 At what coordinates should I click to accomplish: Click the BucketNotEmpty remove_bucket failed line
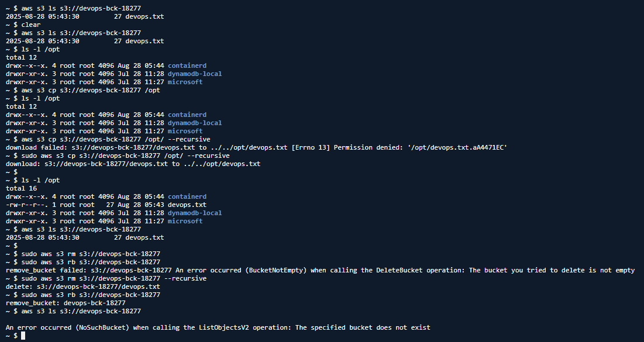point(321,270)
